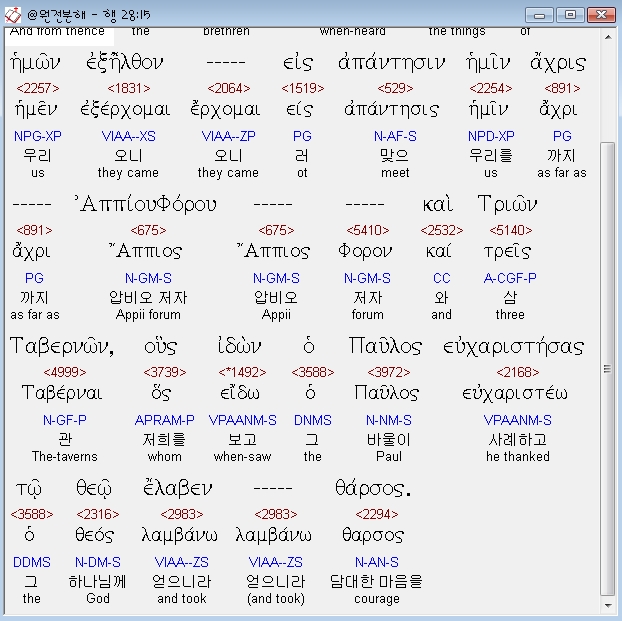Open the application icon menu in title bar
Screen dimensions: 622x621
pyautogui.click(x=12, y=15)
